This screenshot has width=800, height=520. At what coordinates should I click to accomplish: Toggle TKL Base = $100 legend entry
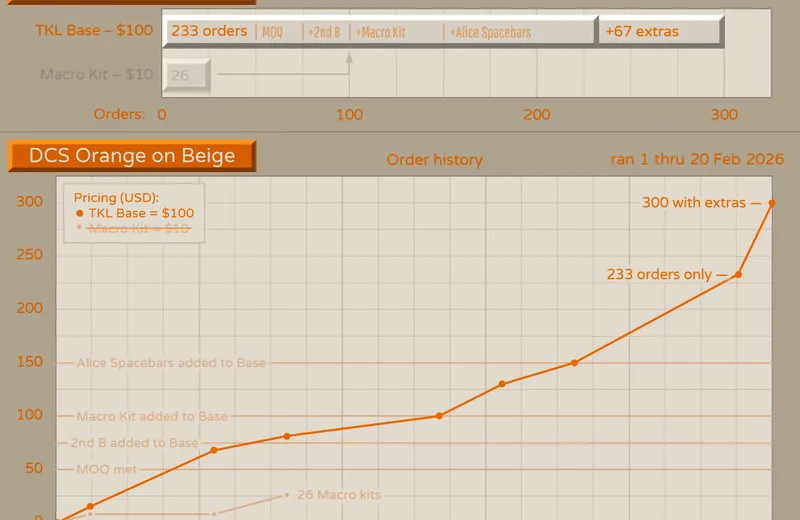point(135,213)
